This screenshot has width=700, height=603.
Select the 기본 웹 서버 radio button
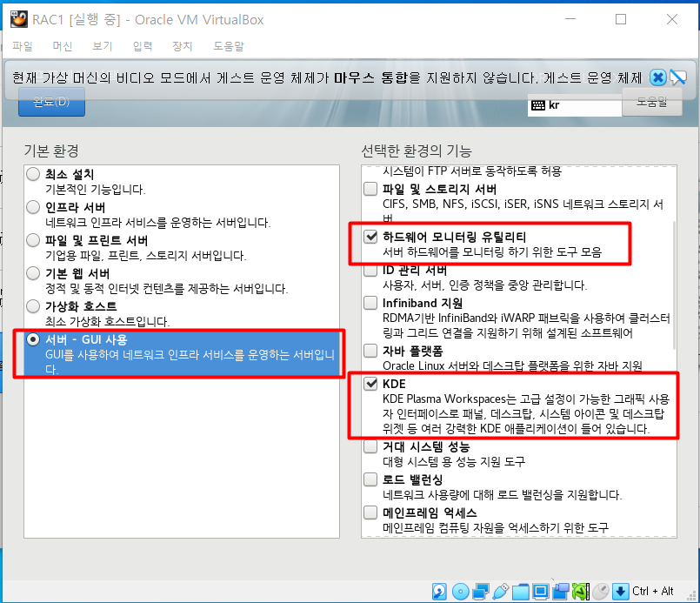coord(33,273)
